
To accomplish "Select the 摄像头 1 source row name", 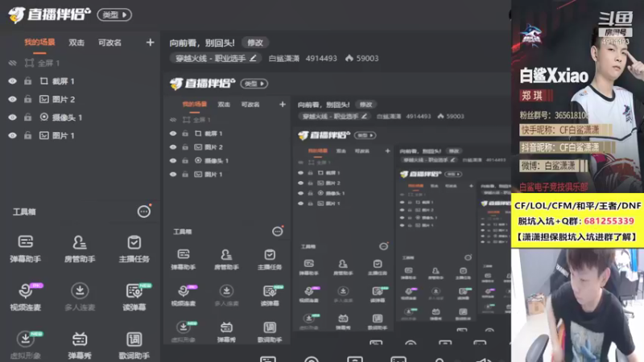I will [67, 117].
